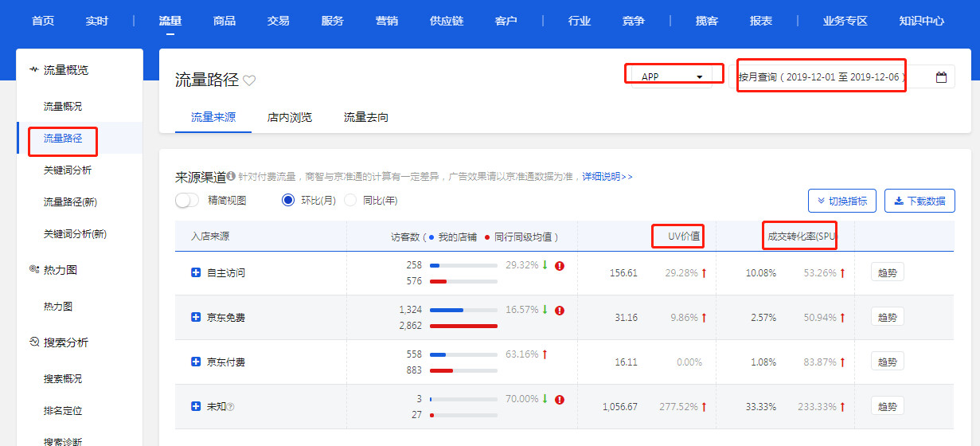
Task: Select the 环比(月) radio button
Action: point(288,201)
